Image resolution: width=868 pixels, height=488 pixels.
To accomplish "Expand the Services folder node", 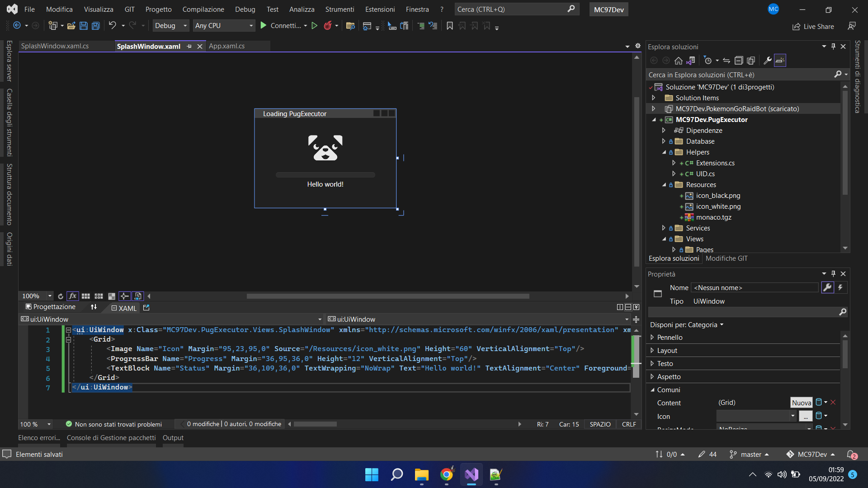I will click(664, 228).
